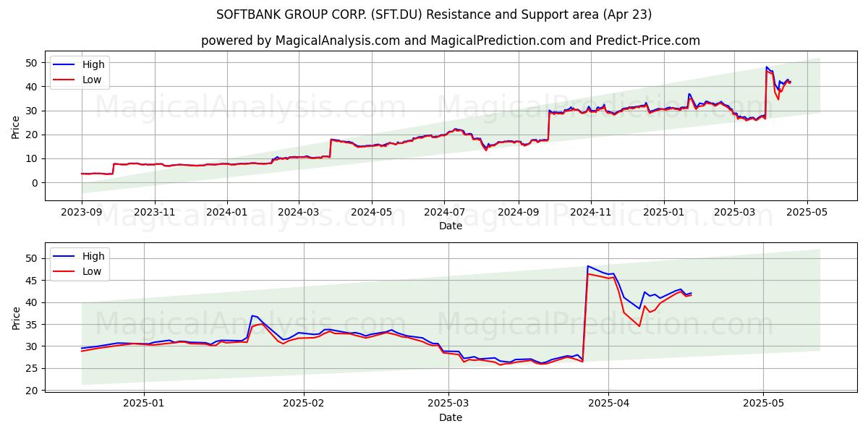Click top chart x-axis label '2025-03'
This screenshot has width=868, height=434.
point(734,213)
